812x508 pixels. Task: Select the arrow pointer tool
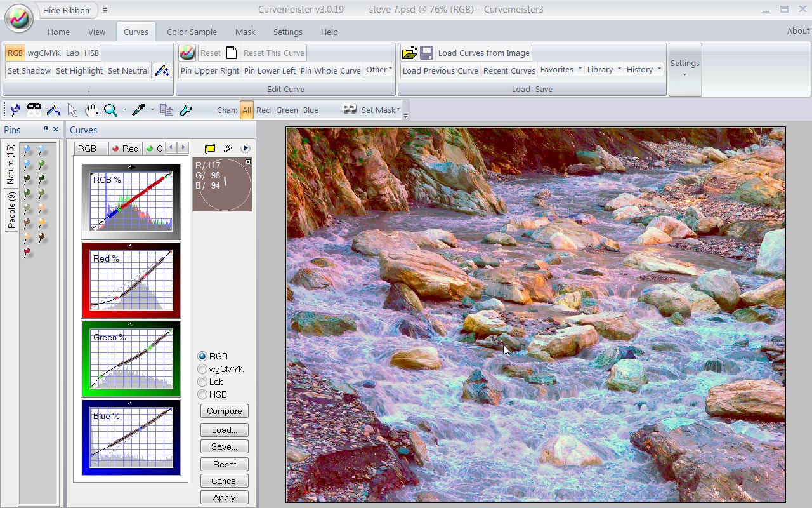pos(72,110)
